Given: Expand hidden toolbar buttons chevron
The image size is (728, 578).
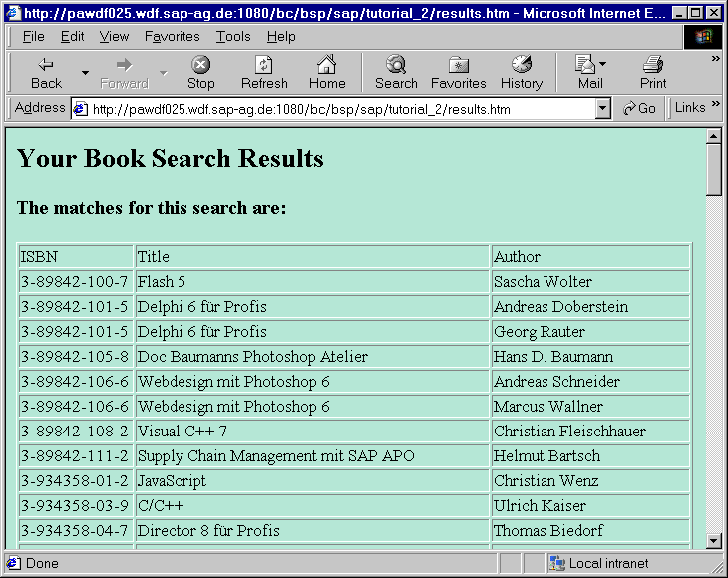Looking at the screenshot, I should tap(716, 59).
